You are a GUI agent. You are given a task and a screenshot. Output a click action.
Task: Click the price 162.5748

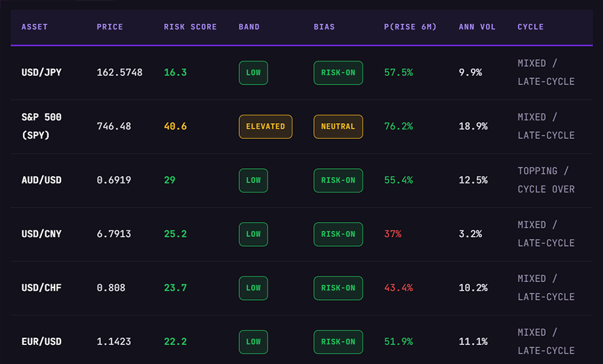[x=119, y=73]
